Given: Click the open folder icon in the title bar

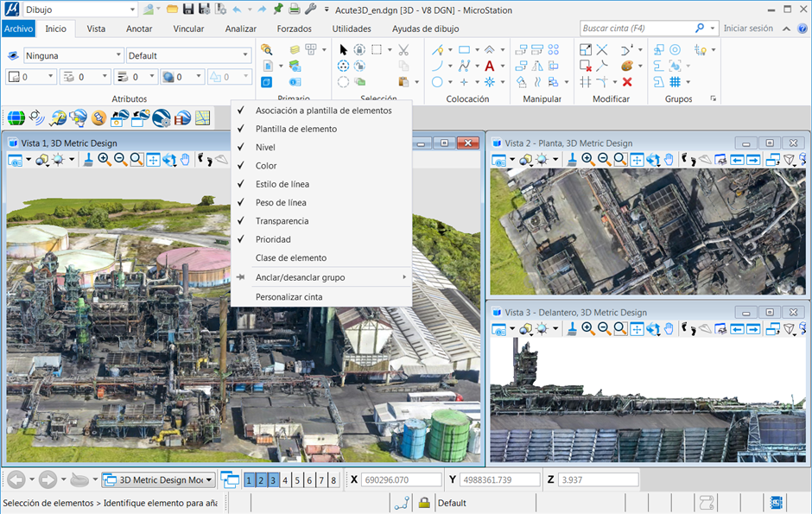Looking at the screenshot, I should (x=173, y=10).
